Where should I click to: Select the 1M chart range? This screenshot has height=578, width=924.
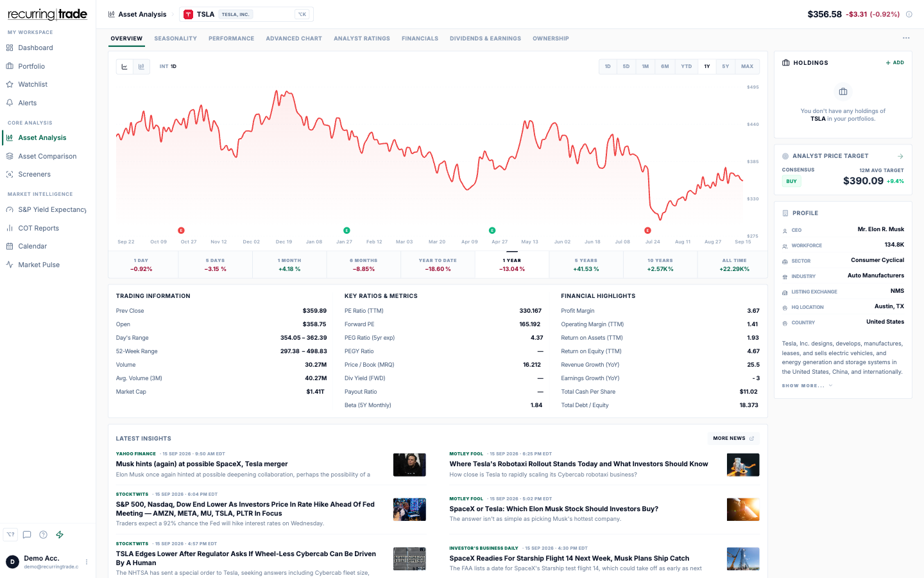(x=646, y=66)
